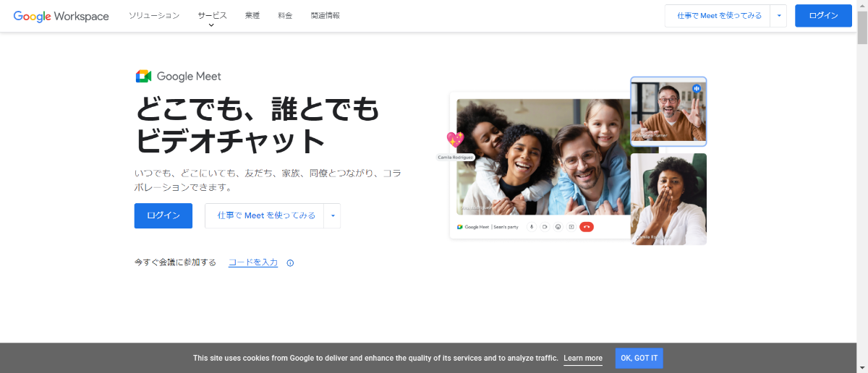The width and height of the screenshot is (868, 373).
Task: Open the コードを入力 link
Action: coord(253,262)
